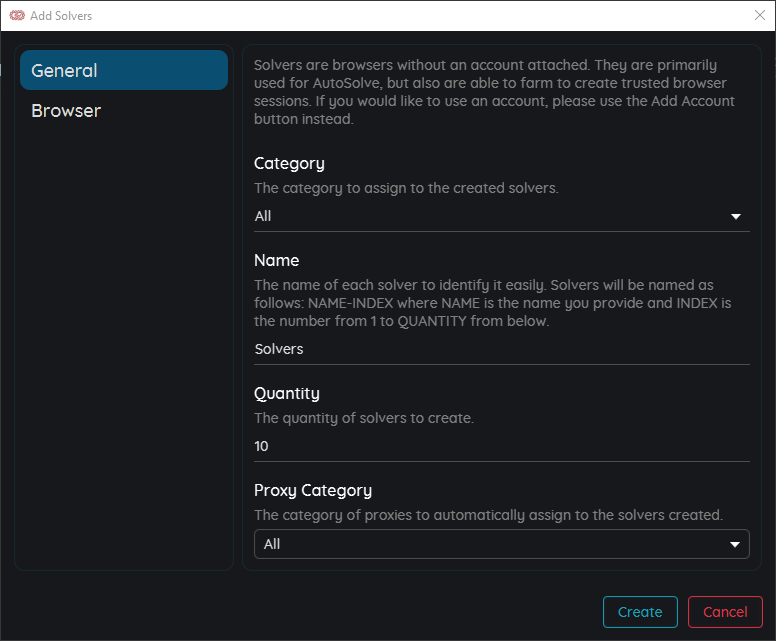
Task: Open the Proxy Category combo box
Action: pyautogui.click(x=502, y=544)
